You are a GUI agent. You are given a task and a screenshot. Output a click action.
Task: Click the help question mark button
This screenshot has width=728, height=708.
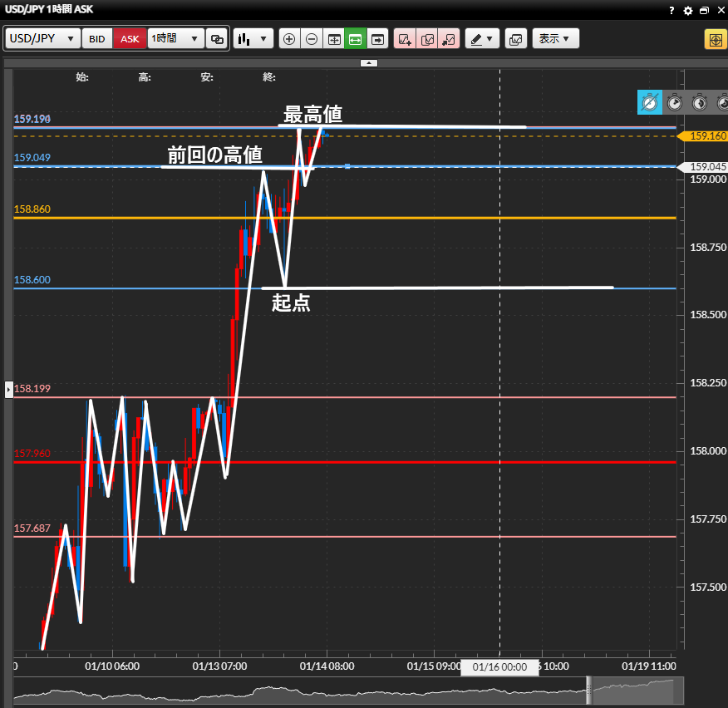[671, 11]
